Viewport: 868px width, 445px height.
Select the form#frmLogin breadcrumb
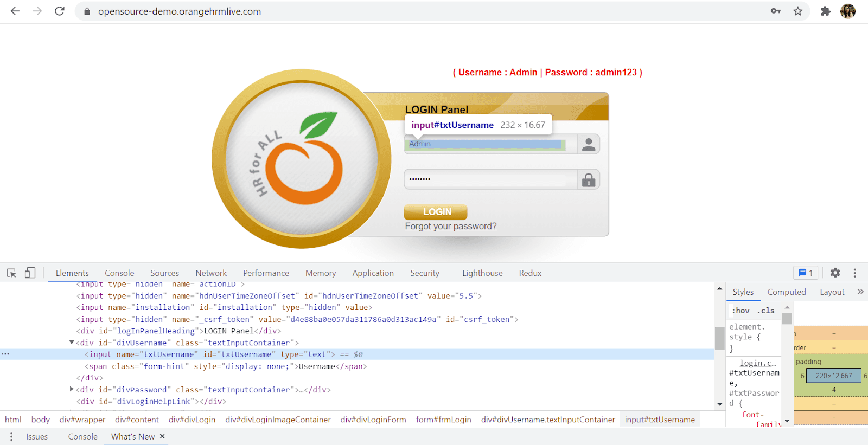pyautogui.click(x=444, y=420)
